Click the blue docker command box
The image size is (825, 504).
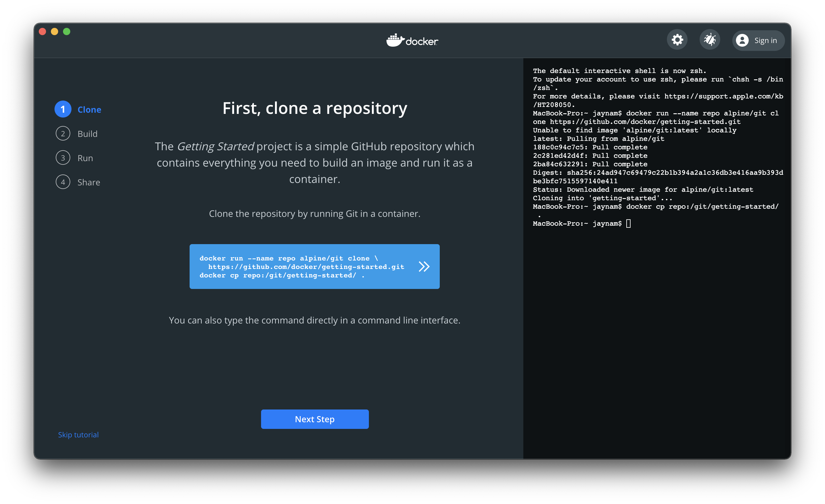(301, 267)
